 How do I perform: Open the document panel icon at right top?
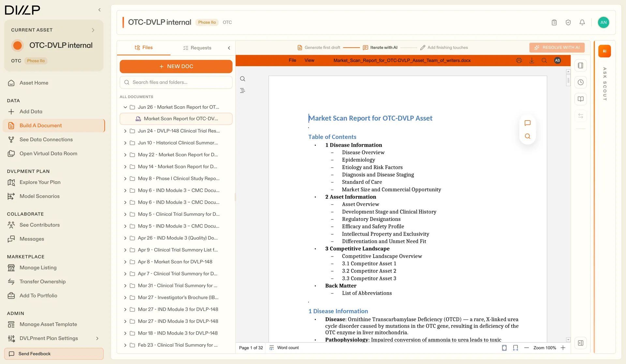pyautogui.click(x=580, y=66)
